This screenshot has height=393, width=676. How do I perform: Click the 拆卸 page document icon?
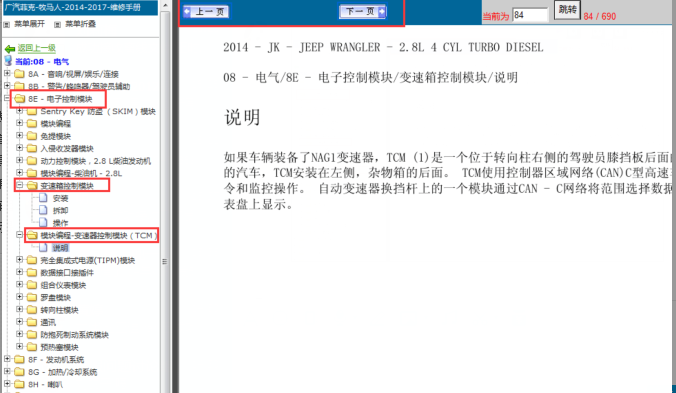pyautogui.click(x=43, y=210)
